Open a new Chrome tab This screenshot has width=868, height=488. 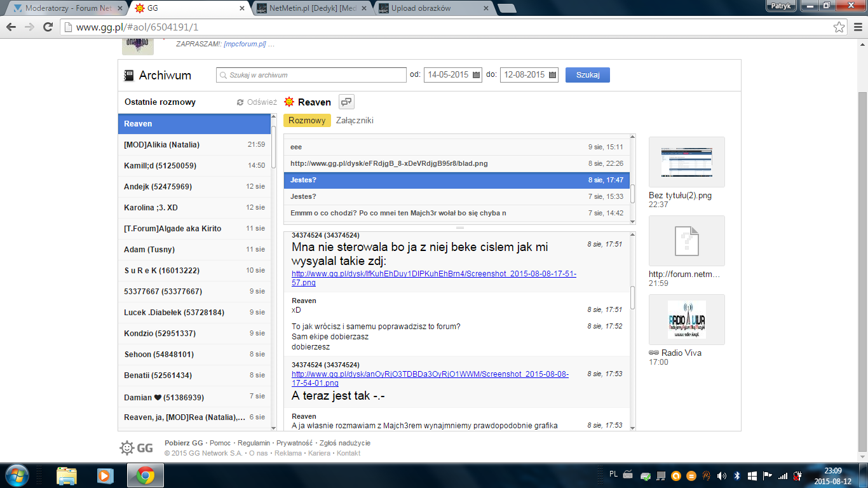(x=506, y=8)
